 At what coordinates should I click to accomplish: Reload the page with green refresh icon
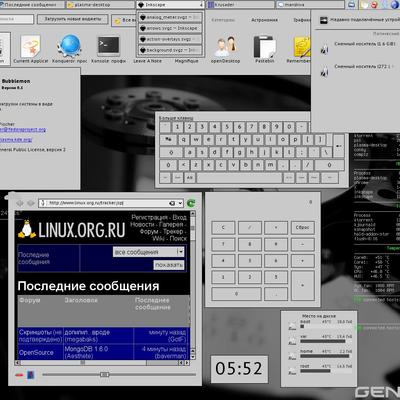click(191, 203)
